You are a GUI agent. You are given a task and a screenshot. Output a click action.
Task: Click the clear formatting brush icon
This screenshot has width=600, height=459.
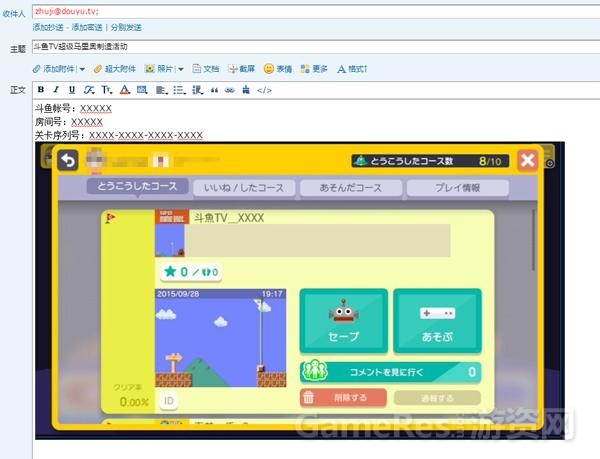tap(246, 90)
